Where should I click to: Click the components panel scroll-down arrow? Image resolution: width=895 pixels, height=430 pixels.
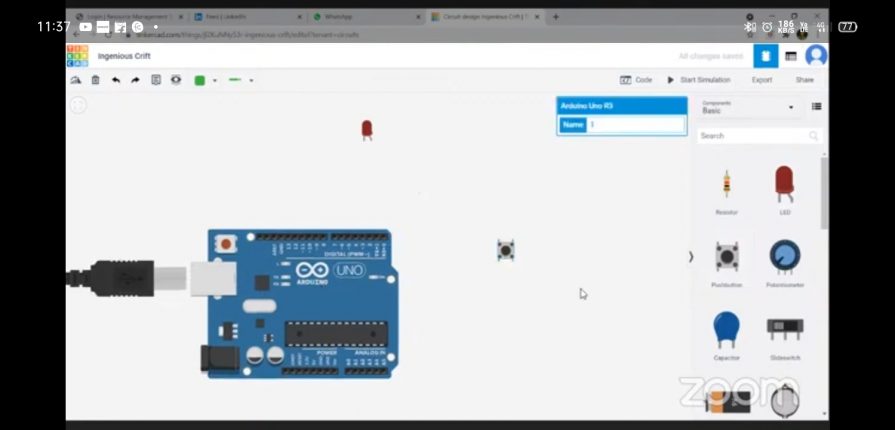click(x=824, y=413)
